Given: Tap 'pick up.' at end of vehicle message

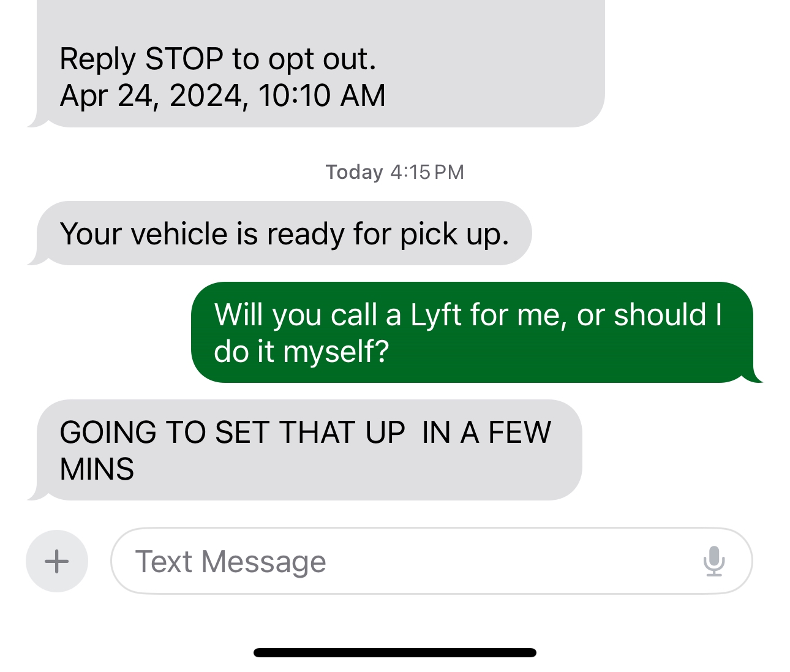Looking at the screenshot, I should 454,235.
